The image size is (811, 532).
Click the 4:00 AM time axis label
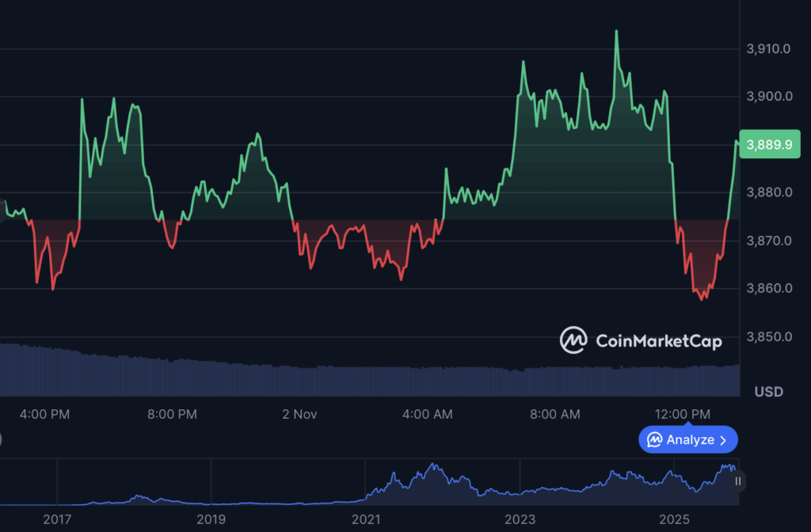pos(428,414)
